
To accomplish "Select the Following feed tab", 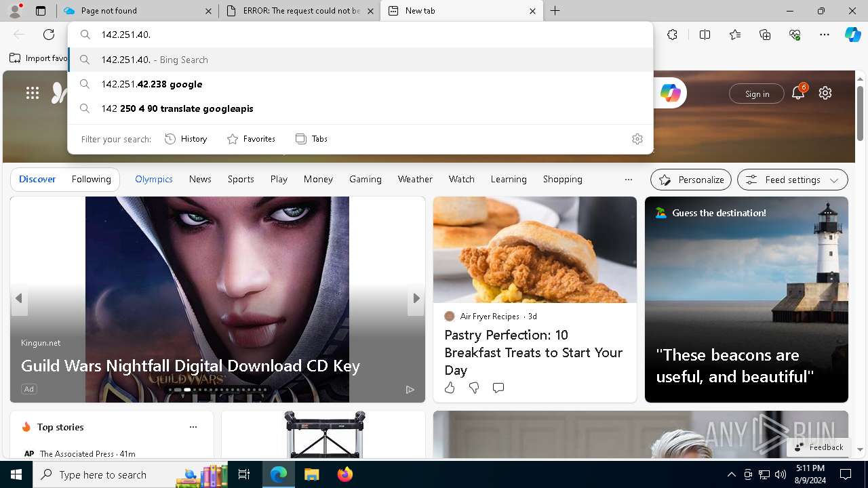I will 91,179.
